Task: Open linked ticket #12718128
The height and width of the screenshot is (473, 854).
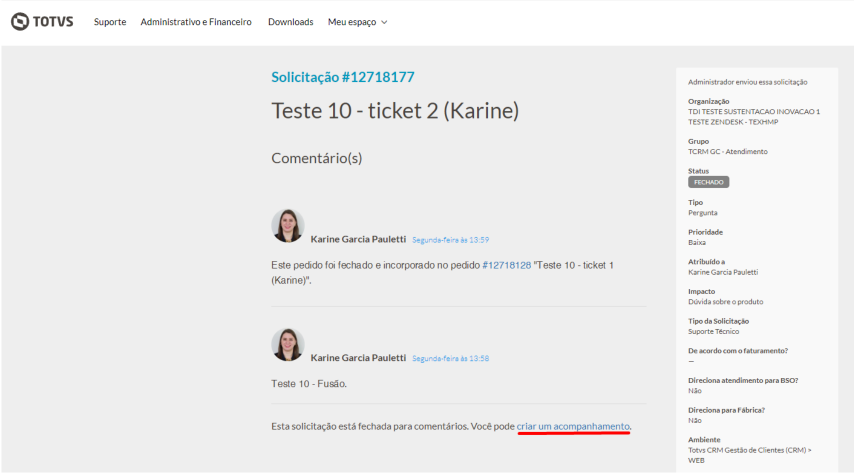Action: pyautogui.click(x=507, y=265)
